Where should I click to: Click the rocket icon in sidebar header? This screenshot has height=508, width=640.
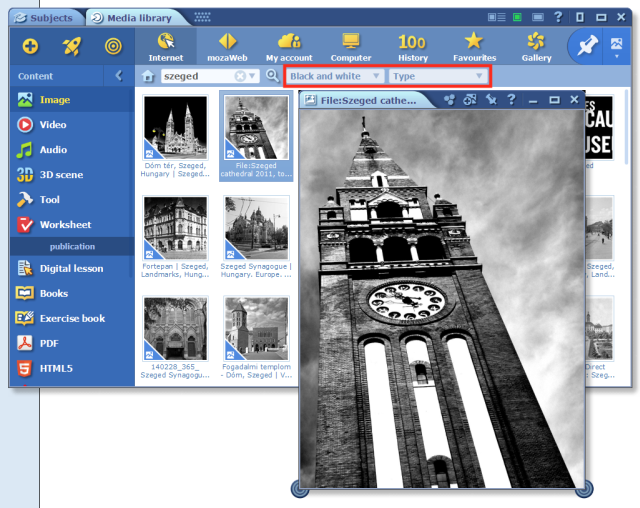tap(72, 46)
